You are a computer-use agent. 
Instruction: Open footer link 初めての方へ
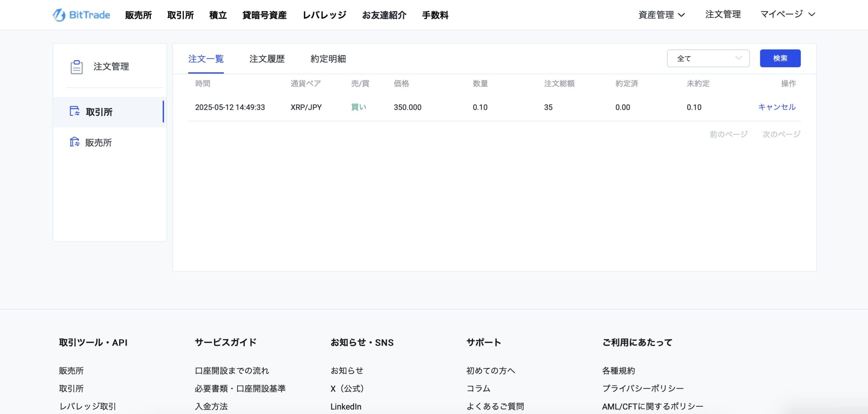[490, 371]
